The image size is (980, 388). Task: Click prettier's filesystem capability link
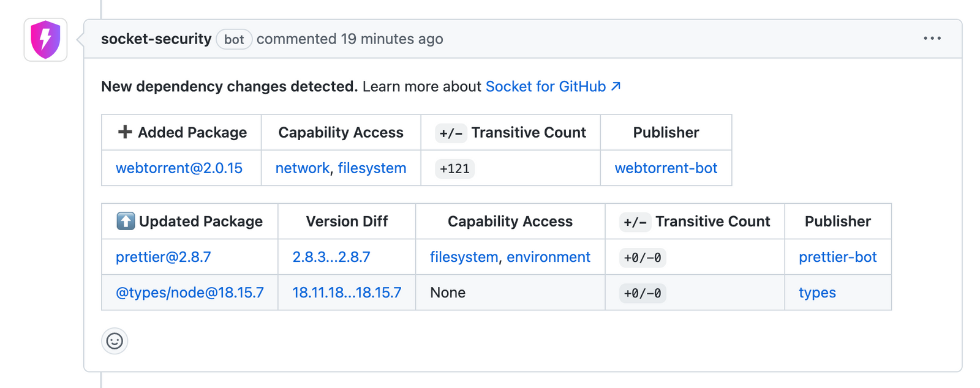(x=464, y=257)
